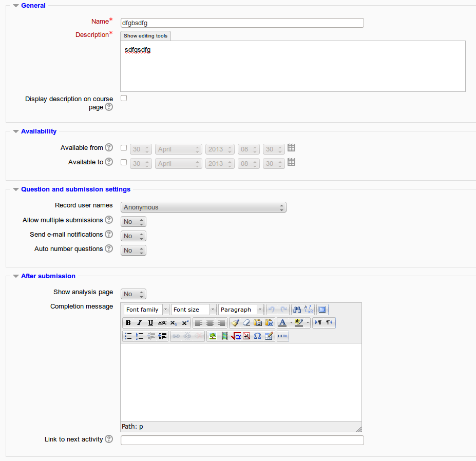Insert an unordered bullet list
This screenshot has height=461, width=476.
click(x=128, y=336)
